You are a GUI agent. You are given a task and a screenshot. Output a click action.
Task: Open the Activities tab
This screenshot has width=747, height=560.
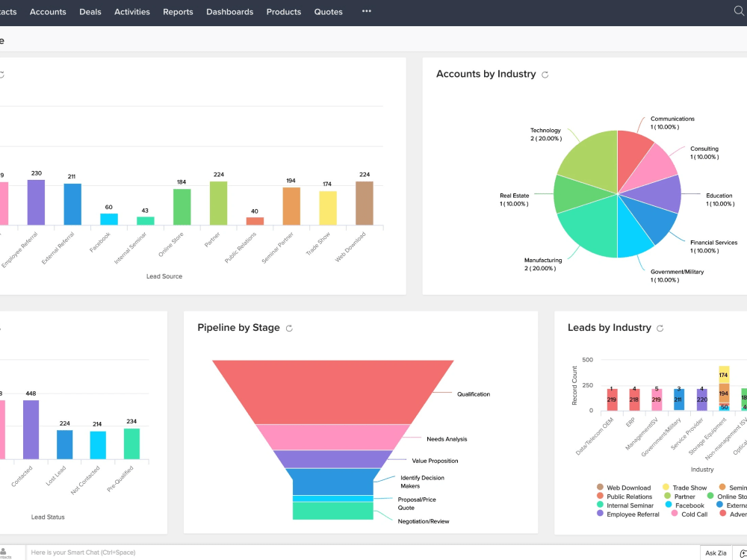pos(132,12)
